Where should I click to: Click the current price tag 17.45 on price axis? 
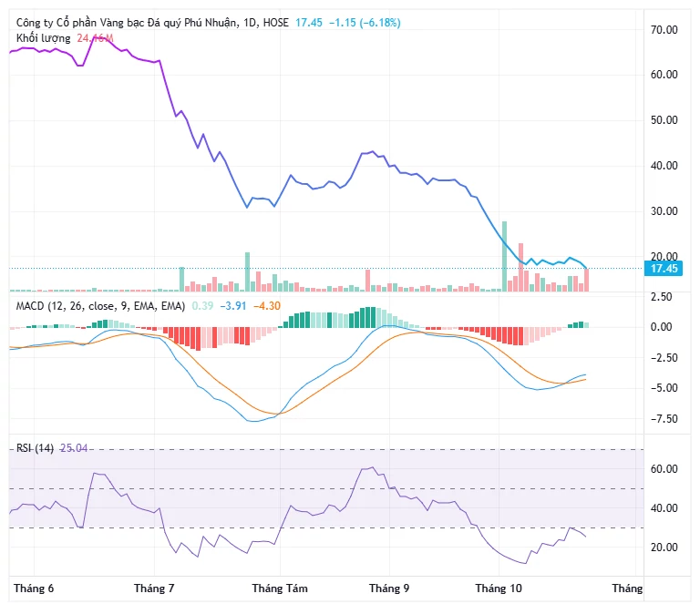point(664,269)
